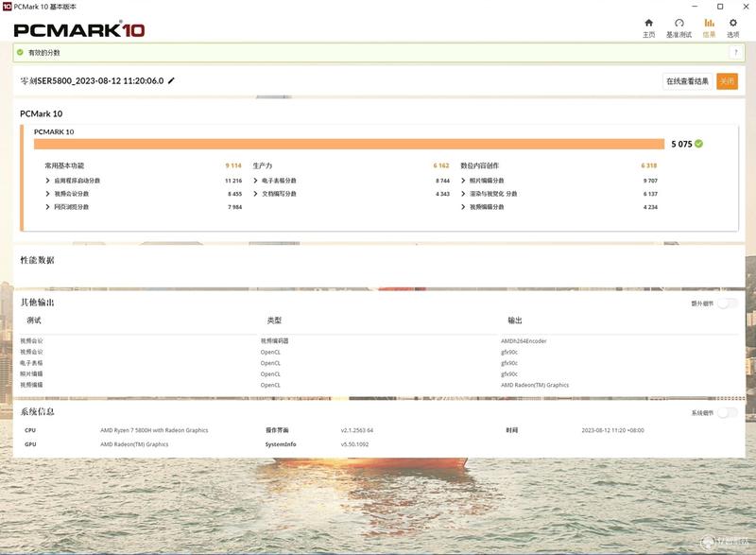Click the 生产力 heading
This screenshot has width=756, height=555.
263,165
